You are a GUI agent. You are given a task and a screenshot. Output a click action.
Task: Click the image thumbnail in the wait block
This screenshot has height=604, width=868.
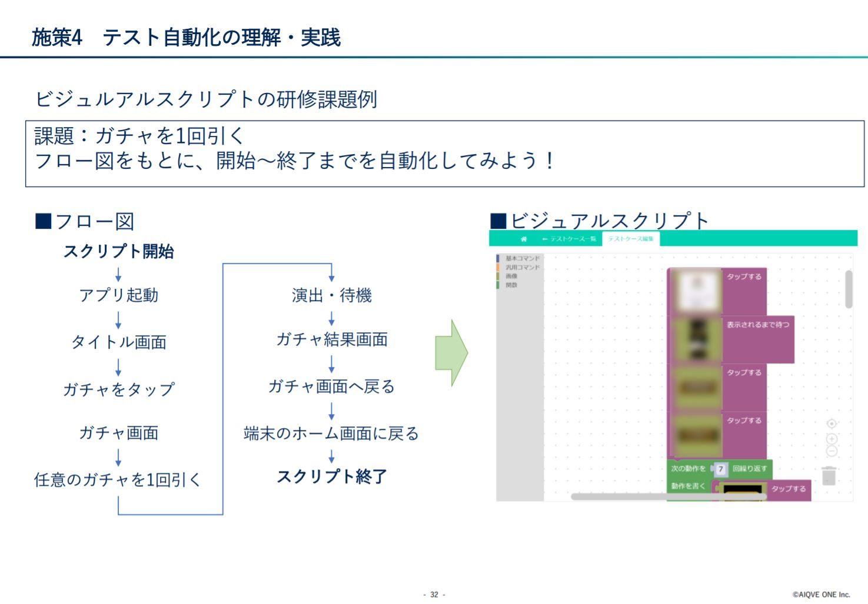tap(698, 339)
